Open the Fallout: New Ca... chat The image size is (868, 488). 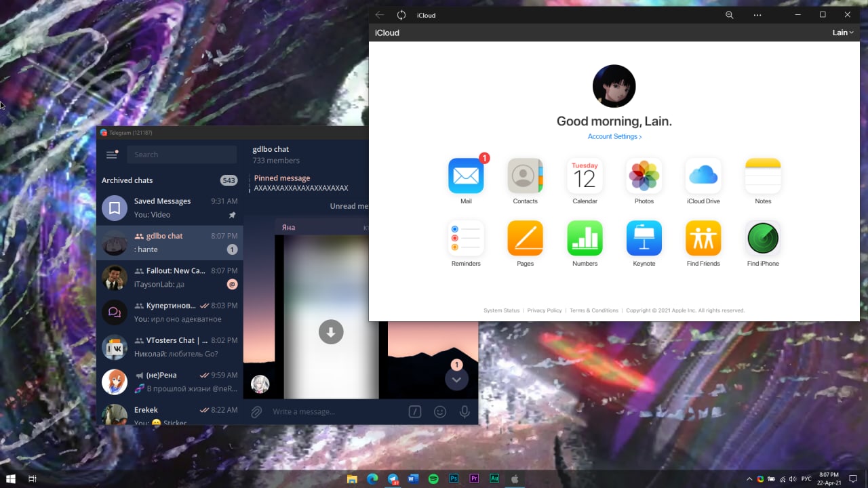(170, 277)
